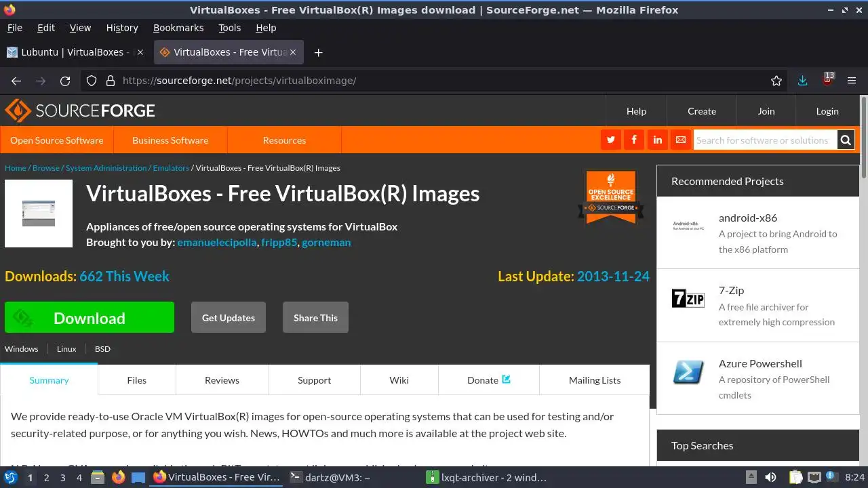Click the Login link in header
Image resolution: width=868 pixels, height=488 pixels.
(x=827, y=111)
